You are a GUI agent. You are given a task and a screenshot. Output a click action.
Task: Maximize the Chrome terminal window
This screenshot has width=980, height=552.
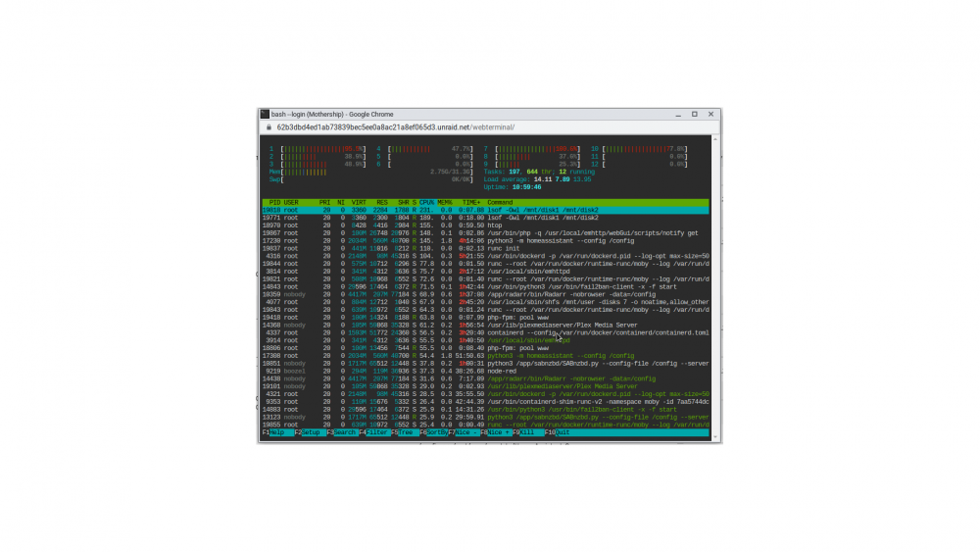[x=695, y=115]
